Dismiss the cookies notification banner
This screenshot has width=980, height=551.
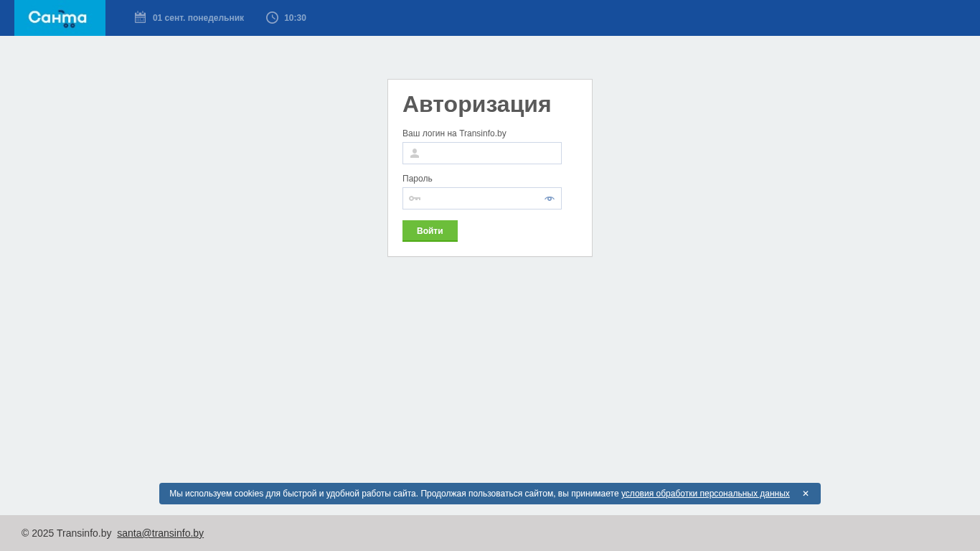coord(806,494)
